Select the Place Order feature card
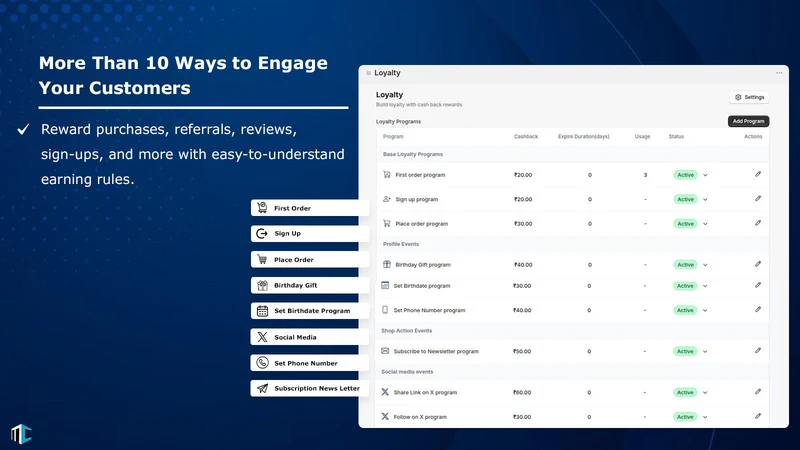This screenshot has height=450, width=800. pyautogui.click(x=309, y=259)
